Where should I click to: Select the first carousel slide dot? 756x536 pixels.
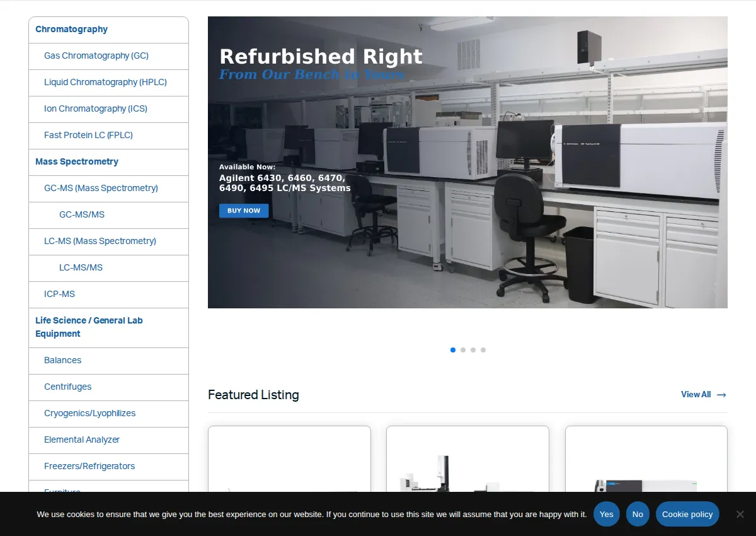[x=453, y=350]
